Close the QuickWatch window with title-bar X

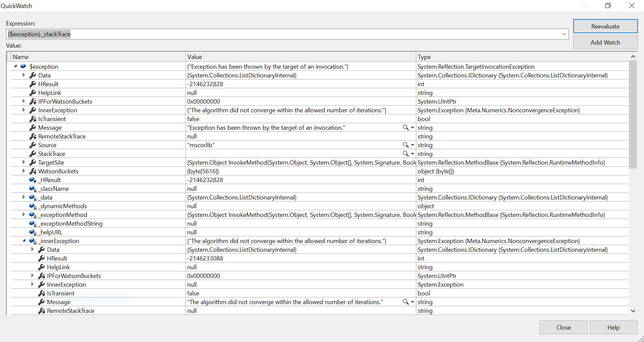632,5
